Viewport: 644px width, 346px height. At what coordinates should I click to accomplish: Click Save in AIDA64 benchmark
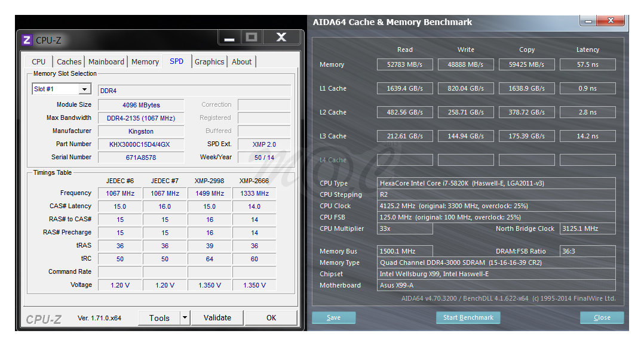coord(333,318)
